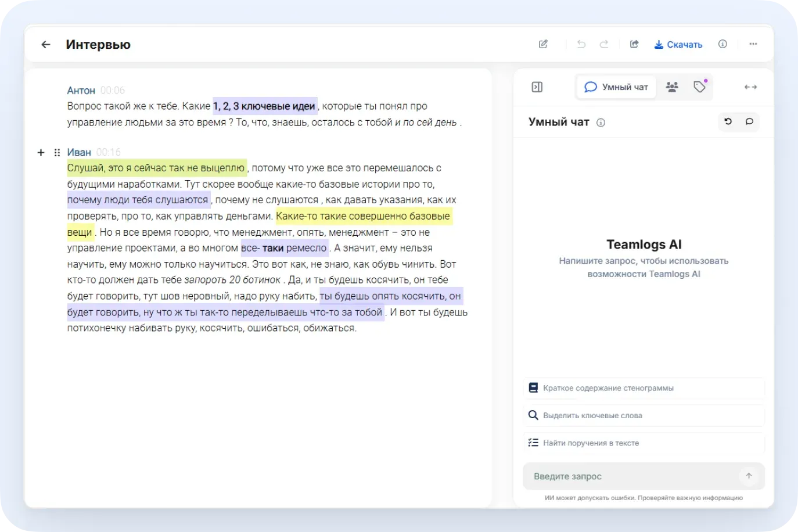Click highlighted phrase "Слушай, это я сейчас так не выцеплю"
The image size is (798, 532).
(x=156, y=168)
